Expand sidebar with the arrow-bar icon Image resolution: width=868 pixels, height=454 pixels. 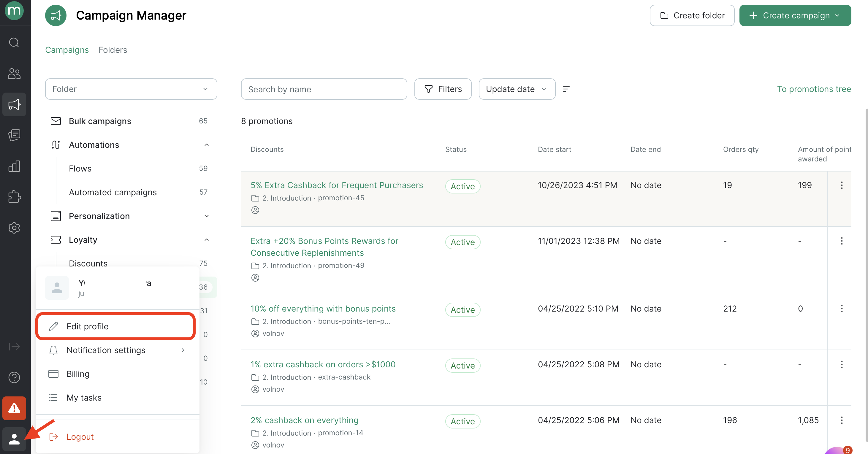point(14,346)
